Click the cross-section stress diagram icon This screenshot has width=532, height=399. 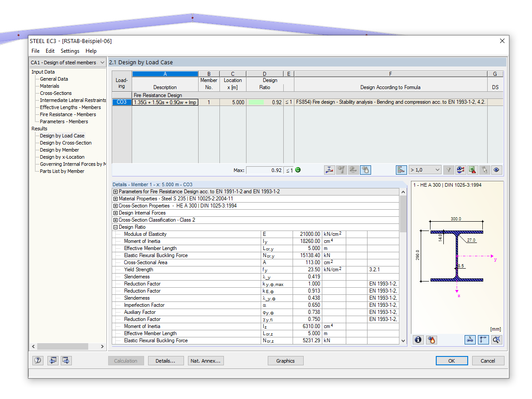point(329,170)
